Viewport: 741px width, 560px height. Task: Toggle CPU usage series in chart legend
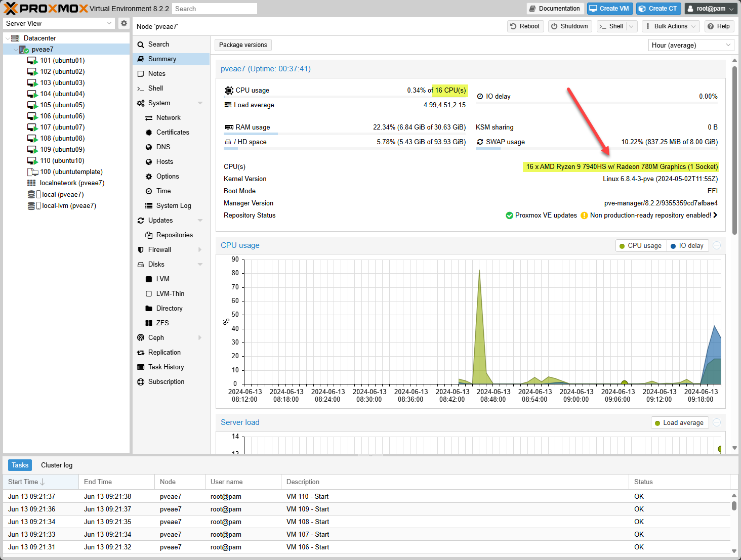(641, 246)
